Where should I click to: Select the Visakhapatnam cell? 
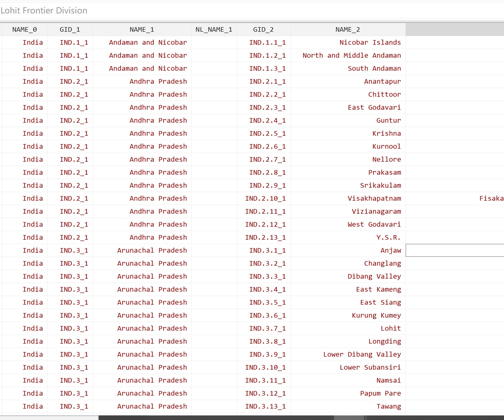[x=374, y=198]
